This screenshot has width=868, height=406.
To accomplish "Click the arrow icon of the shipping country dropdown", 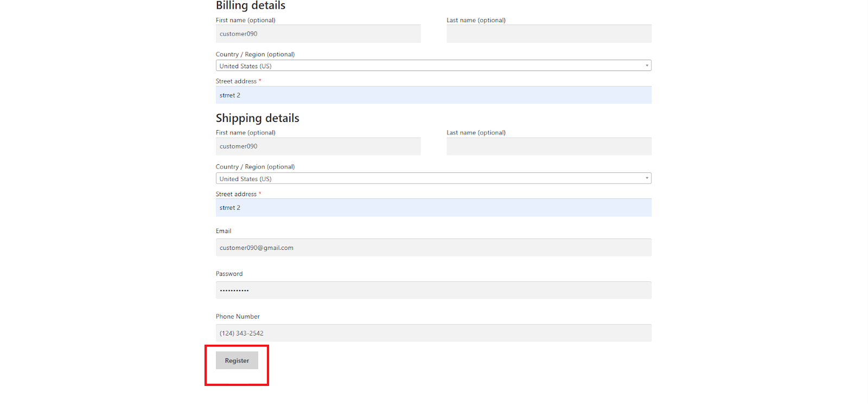I will pos(647,178).
